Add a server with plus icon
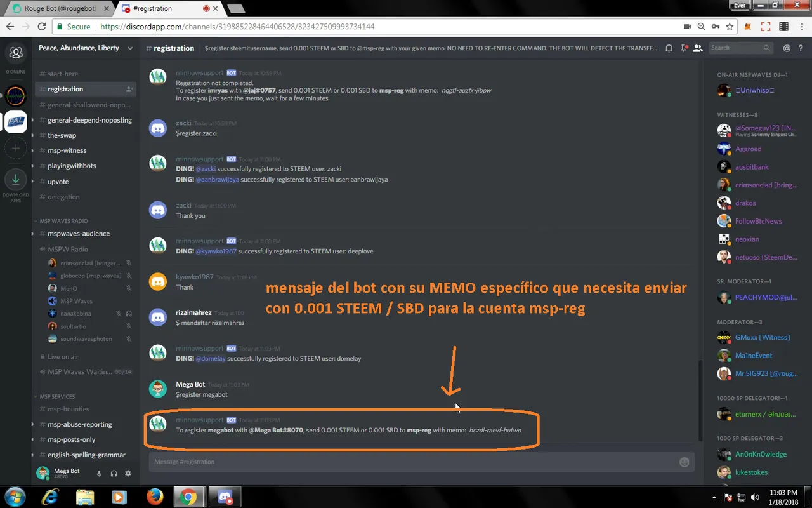The image size is (812, 508). pyautogui.click(x=16, y=148)
